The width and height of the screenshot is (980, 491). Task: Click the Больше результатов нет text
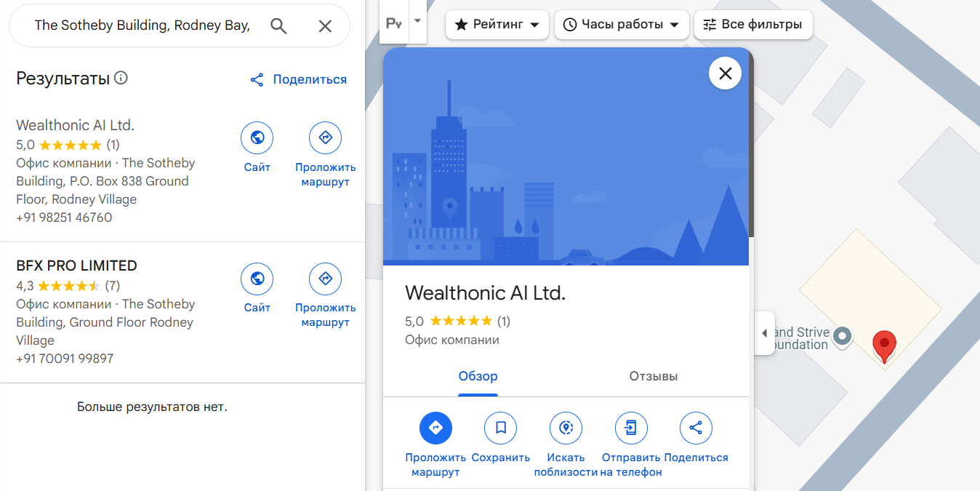tap(153, 407)
